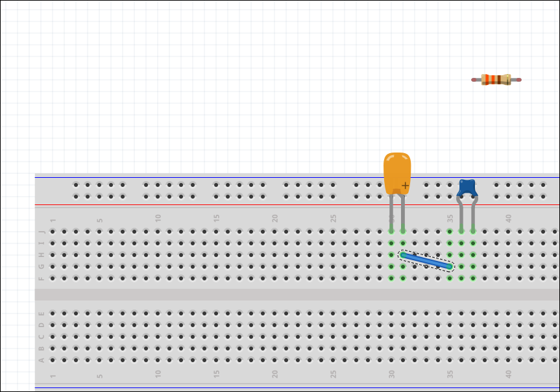This screenshot has height=392, width=560.
Task: Click breadboard hole at row J column 1
Action: [x=53, y=232]
